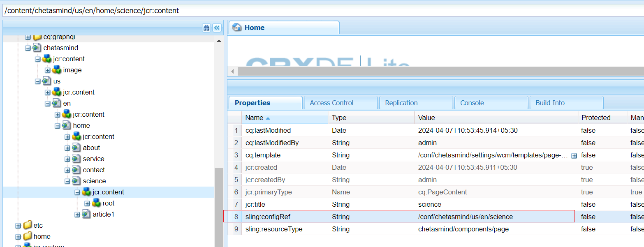Switch to the Access Control tab
The width and height of the screenshot is (644, 247).
[331, 102]
